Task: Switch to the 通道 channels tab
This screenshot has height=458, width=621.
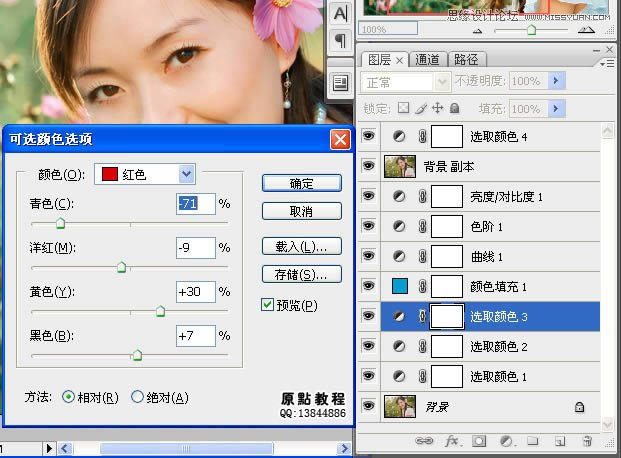Action: coord(427,60)
